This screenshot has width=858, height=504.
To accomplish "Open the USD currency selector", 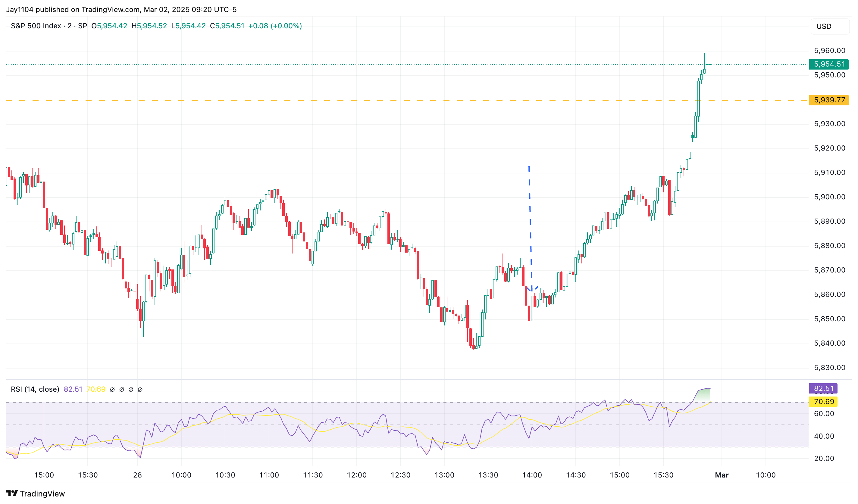I will [x=829, y=26].
